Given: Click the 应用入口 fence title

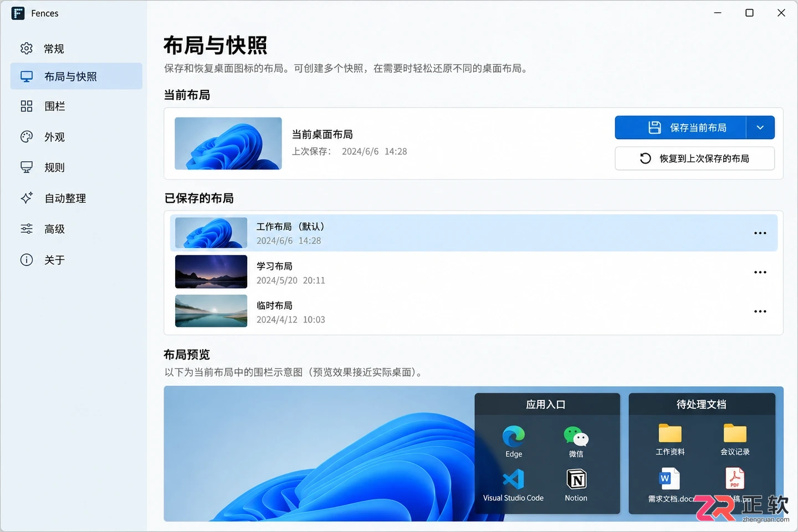Looking at the screenshot, I should coord(546,405).
